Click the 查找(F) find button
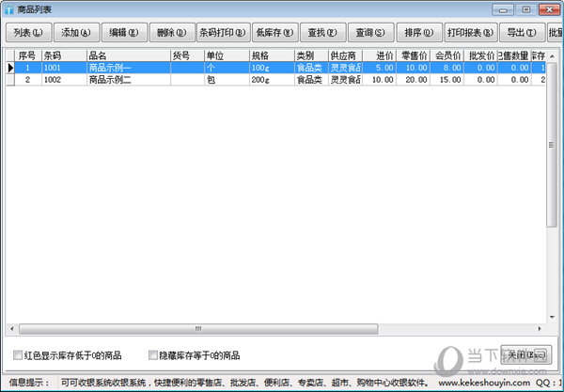This screenshot has height=392, width=564. point(323,33)
